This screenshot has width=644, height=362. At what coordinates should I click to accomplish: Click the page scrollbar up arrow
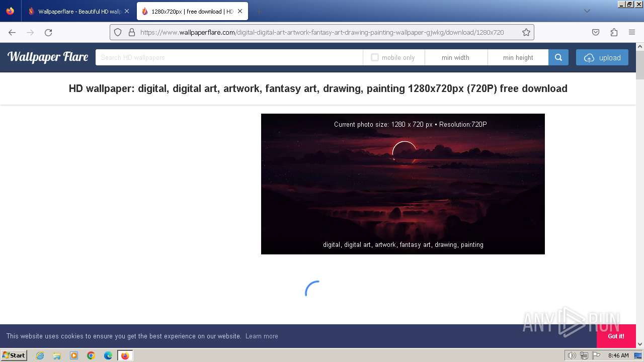pos(640,47)
